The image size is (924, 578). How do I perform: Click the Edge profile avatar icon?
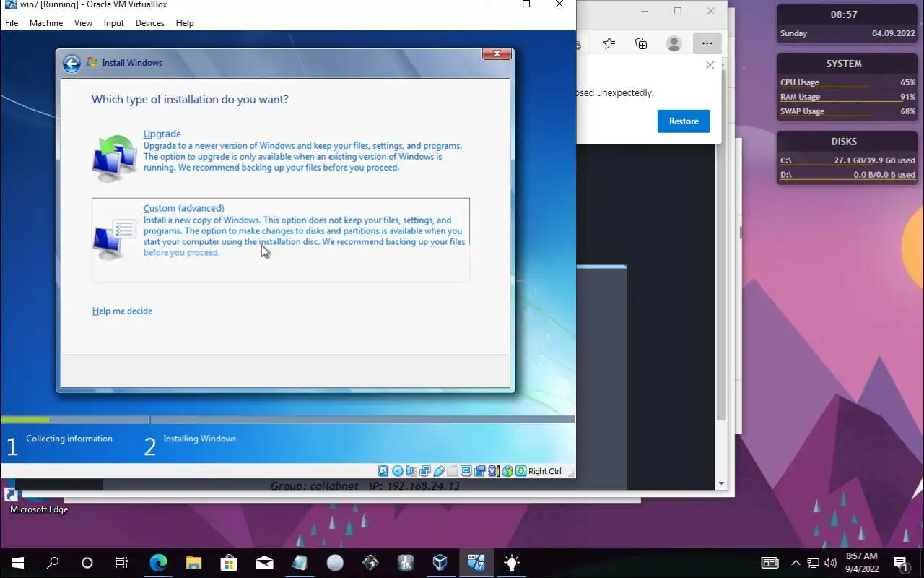pos(674,43)
